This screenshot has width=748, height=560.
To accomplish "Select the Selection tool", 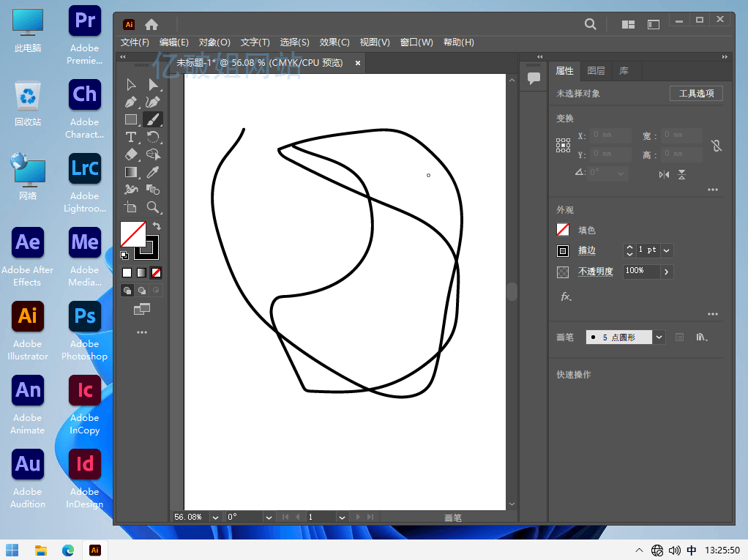I will [130, 85].
